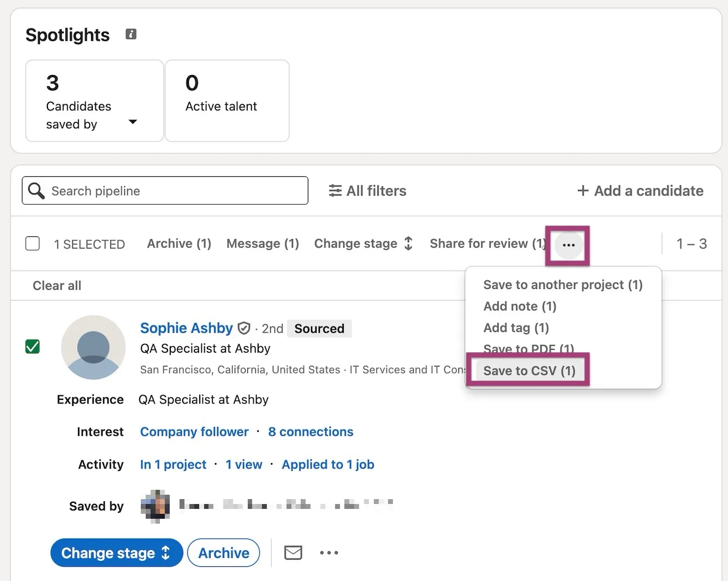728x581 pixels.
Task: Click Sophie Ashby's profile avatar
Action: pos(93,347)
